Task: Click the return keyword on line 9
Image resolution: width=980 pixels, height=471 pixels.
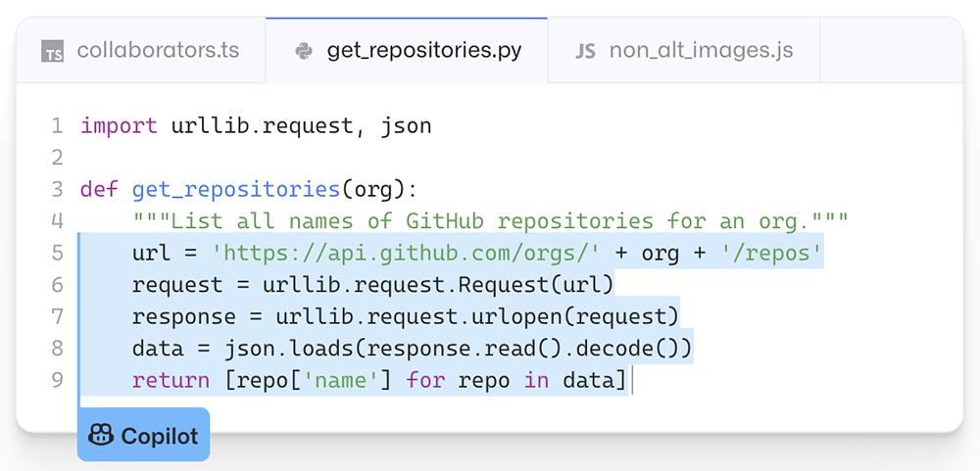Action: [171, 380]
